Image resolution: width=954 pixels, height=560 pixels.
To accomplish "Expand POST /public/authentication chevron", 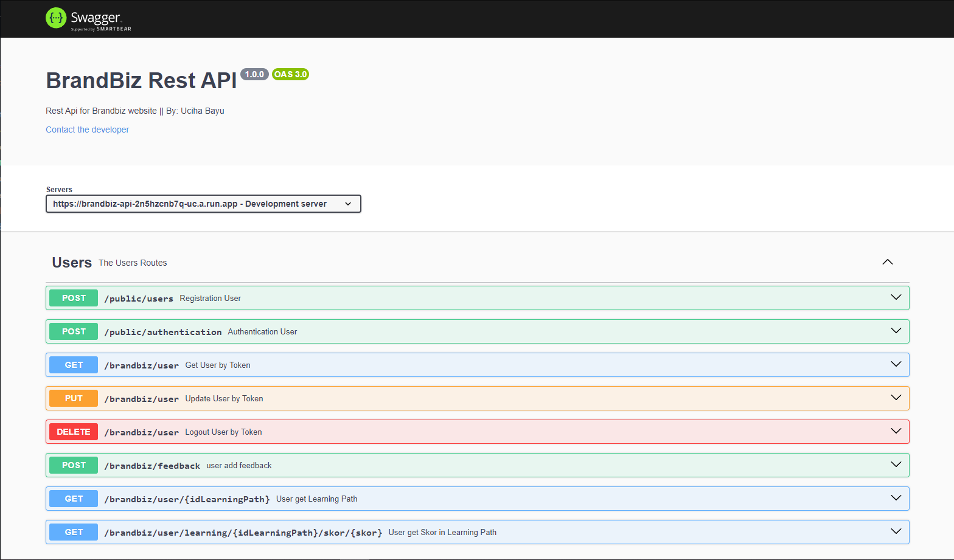I will pos(896,331).
